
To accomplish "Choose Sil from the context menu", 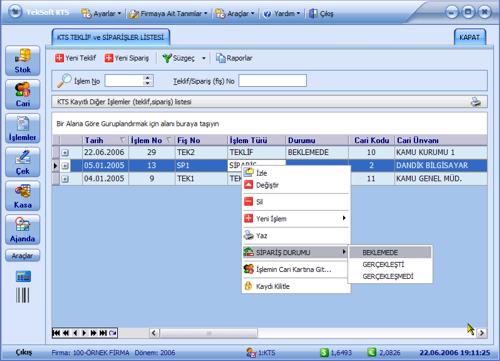I will tap(296, 202).
